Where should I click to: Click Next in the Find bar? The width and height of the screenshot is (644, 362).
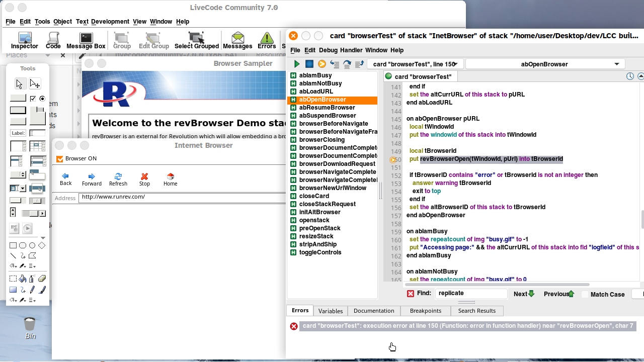(524, 294)
